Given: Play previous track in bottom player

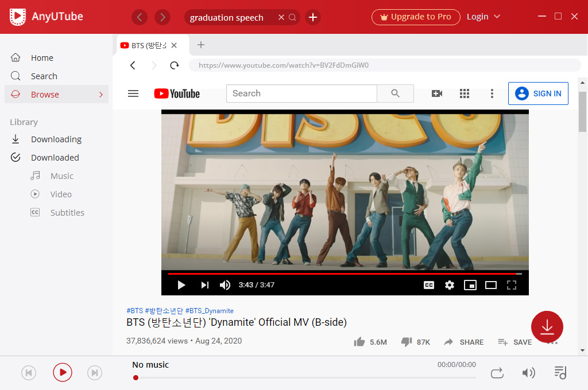Looking at the screenshot, I should (x=29, y=373).
